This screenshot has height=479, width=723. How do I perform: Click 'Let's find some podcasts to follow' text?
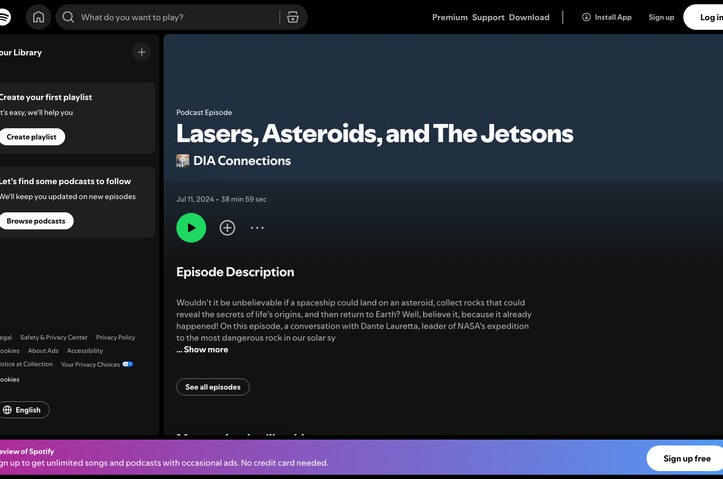click(x=65, y=181)
